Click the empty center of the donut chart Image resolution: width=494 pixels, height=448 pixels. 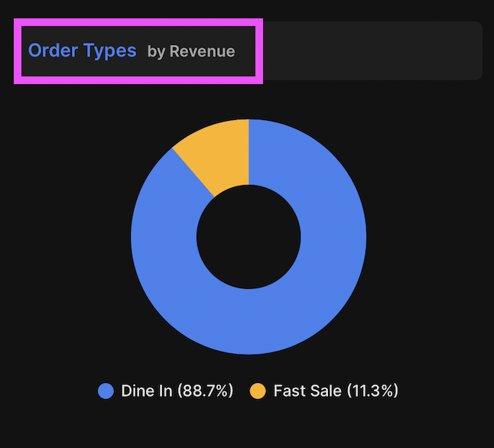coord(249,237)
